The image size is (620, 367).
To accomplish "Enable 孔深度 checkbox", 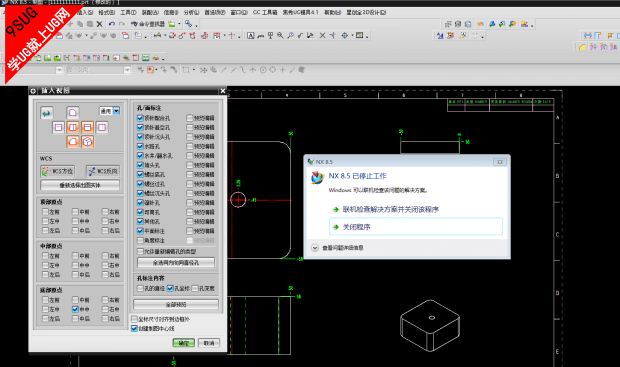I will (195, 288).
